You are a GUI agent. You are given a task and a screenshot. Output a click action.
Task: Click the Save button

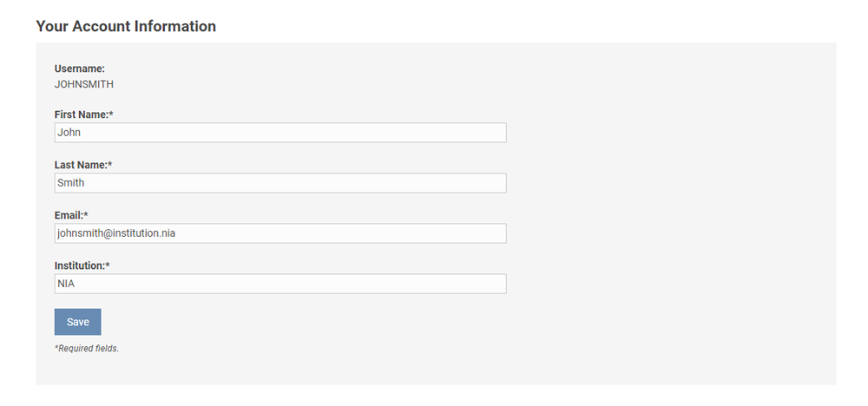tap(77, 322)
